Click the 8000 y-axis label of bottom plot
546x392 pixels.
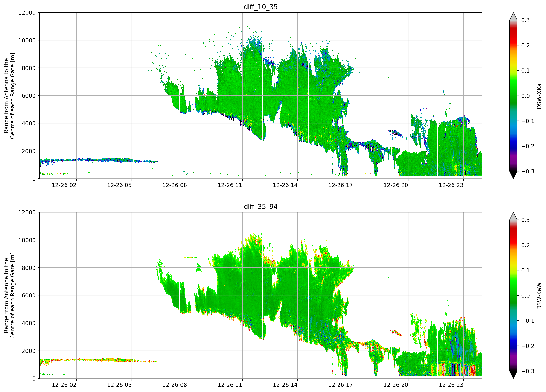point(29,268)
